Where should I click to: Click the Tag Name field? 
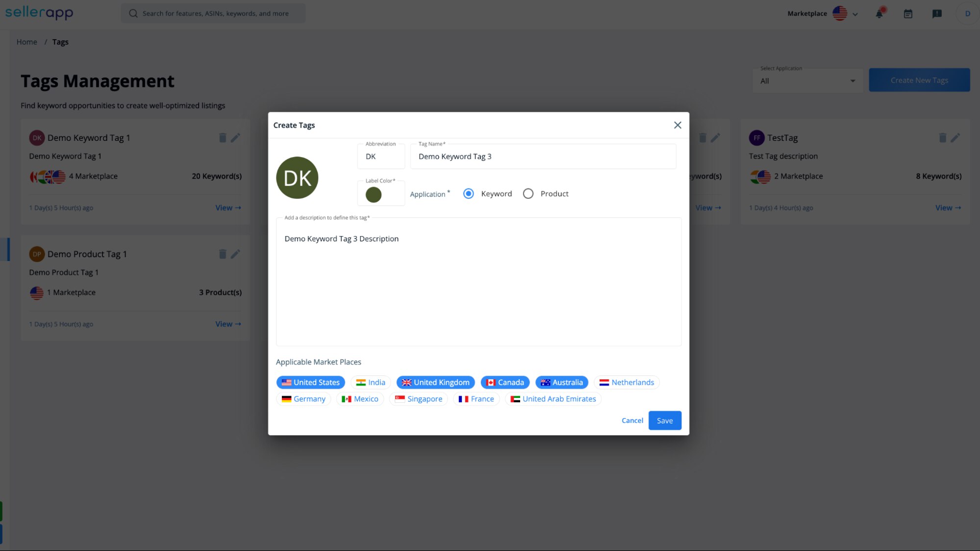pos(543,157)
